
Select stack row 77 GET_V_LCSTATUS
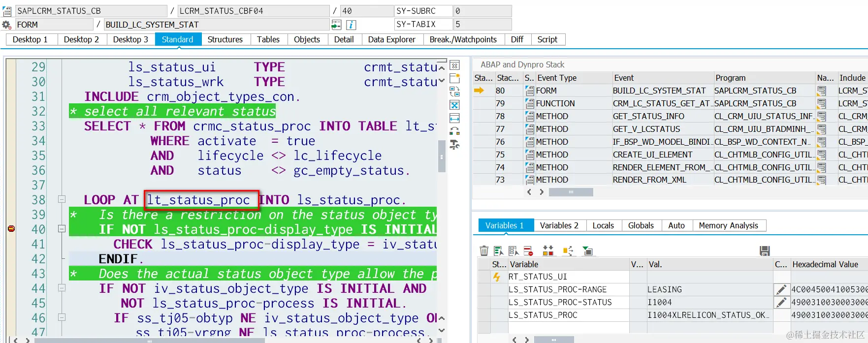click(x=670, y=129)
